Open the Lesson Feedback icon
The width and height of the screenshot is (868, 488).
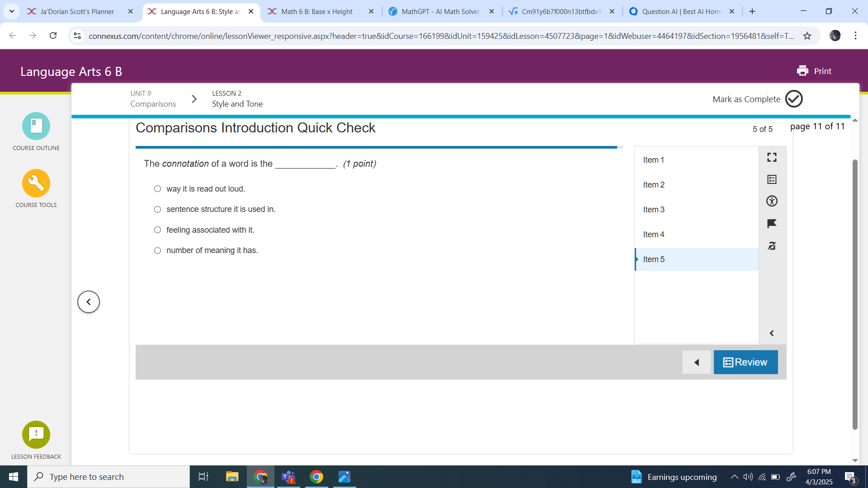(x=36, y=434)
